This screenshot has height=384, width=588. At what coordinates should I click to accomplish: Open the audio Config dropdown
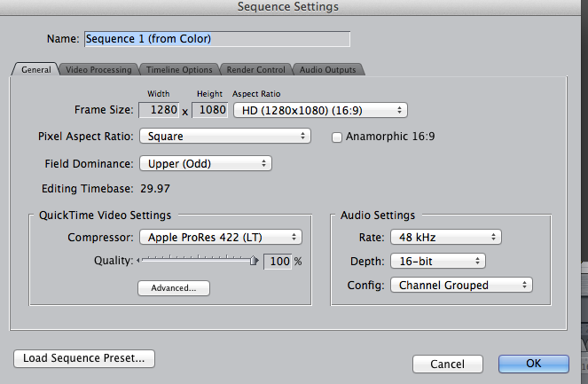click(460, 285)
